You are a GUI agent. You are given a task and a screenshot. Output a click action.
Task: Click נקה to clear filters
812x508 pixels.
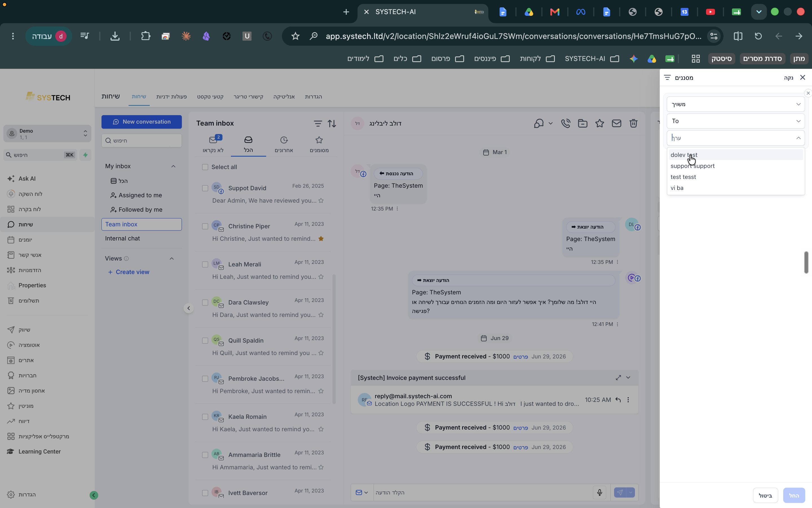click(x=789, y=78)
